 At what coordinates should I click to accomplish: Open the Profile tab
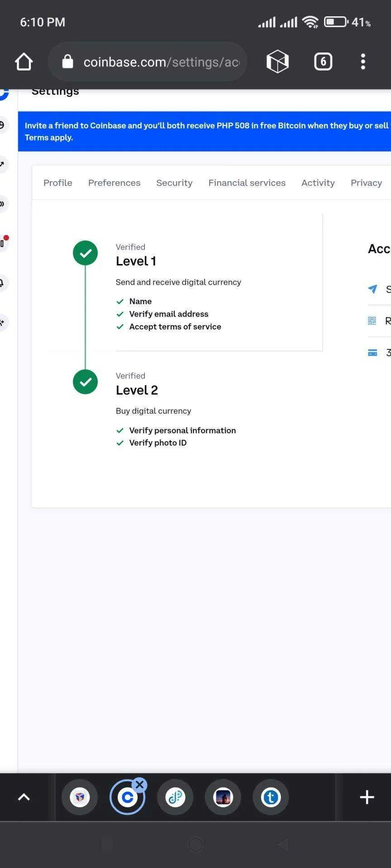click(58, 183)
